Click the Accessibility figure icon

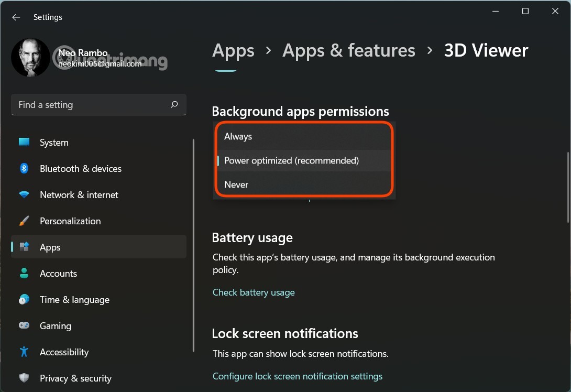24,352
